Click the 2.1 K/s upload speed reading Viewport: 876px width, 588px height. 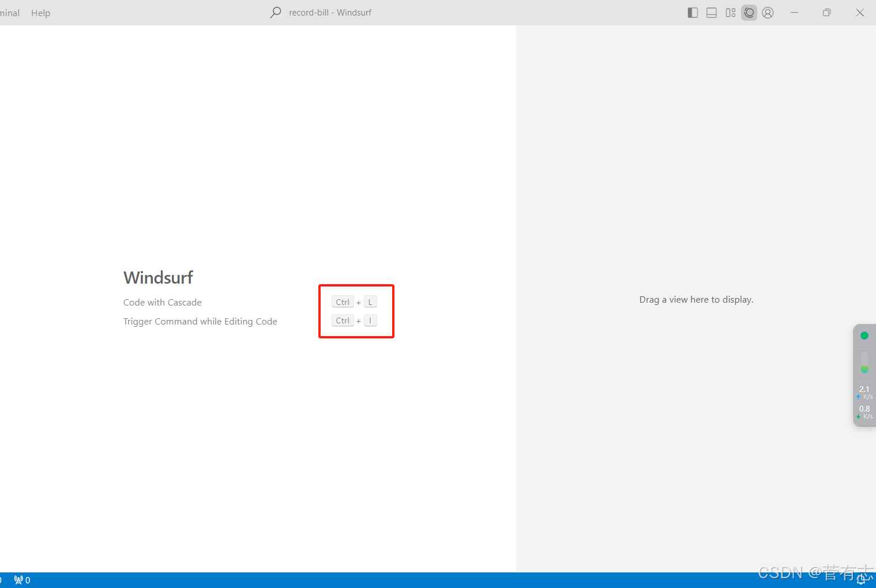(864, 392)
